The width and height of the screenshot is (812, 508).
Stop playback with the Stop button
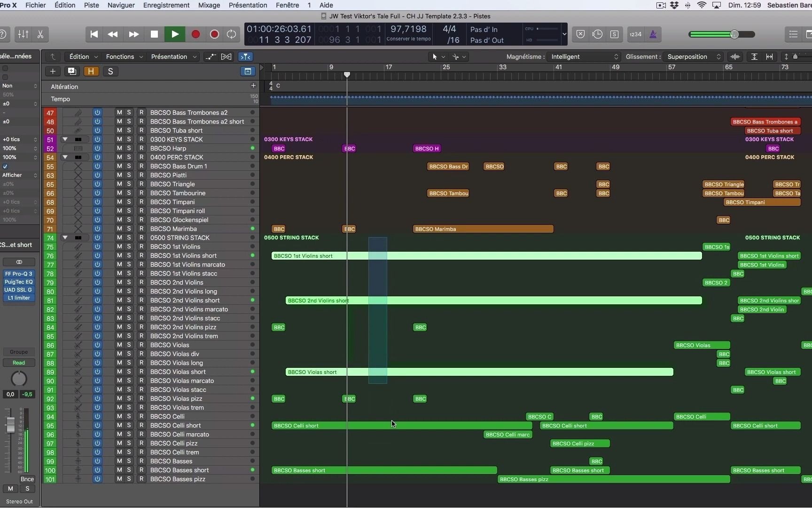point(154,34)
